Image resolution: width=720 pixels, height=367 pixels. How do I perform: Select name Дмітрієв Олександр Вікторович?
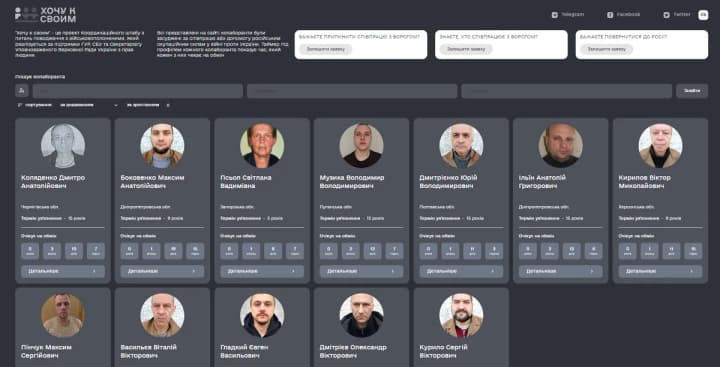coord(353,351)
